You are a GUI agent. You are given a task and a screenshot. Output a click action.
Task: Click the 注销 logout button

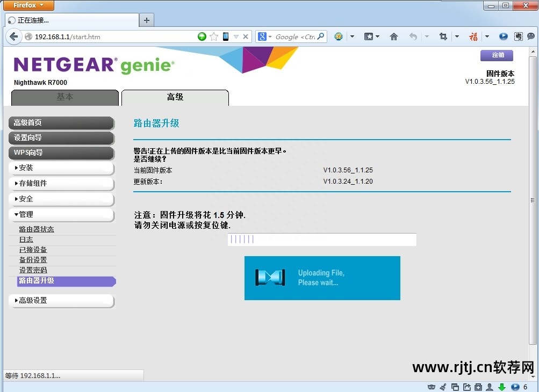pyautogui.click(x=497, y=55)
